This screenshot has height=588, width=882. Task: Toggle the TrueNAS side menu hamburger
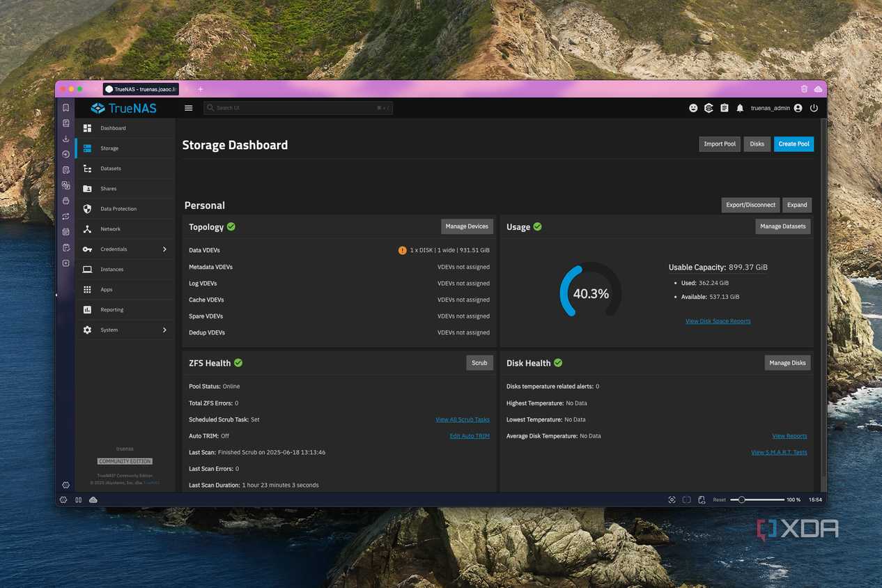[188, 108]
